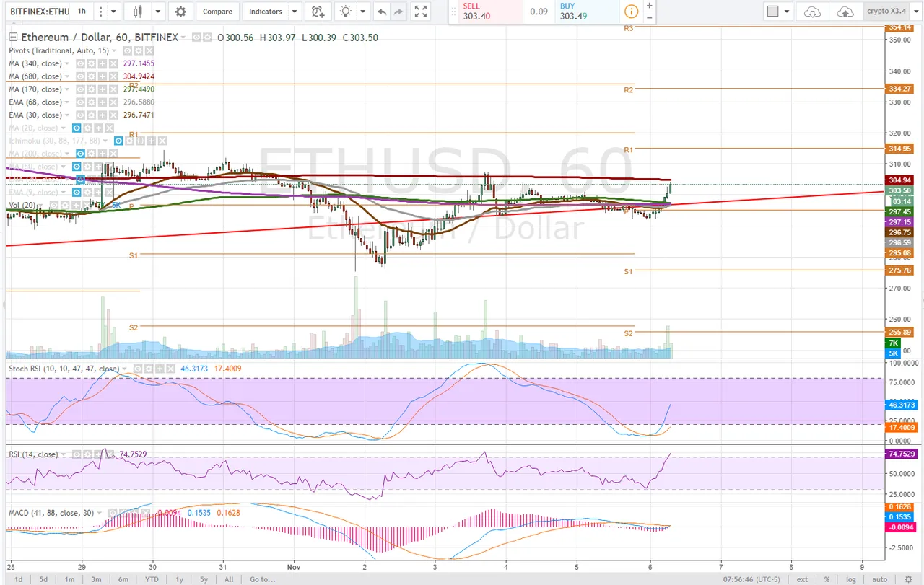The image size is (924, 585).
Task: Open order info circle icon
Action: pos(631,12)
